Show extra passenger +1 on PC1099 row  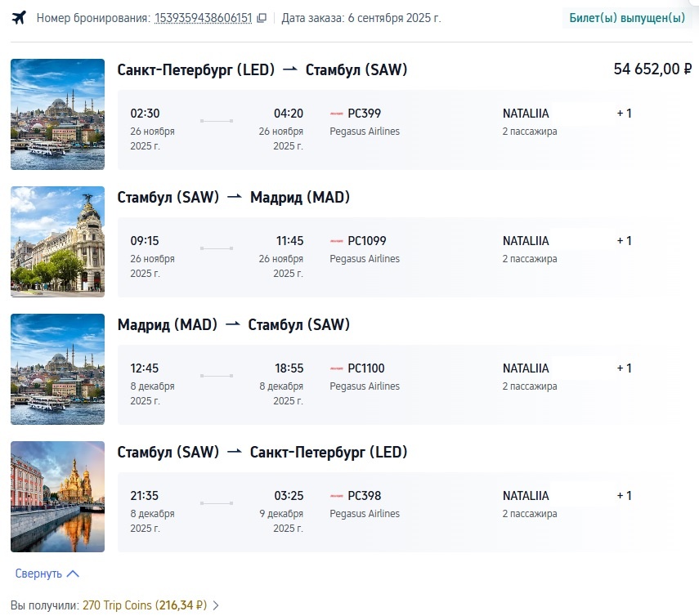[624, 241]
